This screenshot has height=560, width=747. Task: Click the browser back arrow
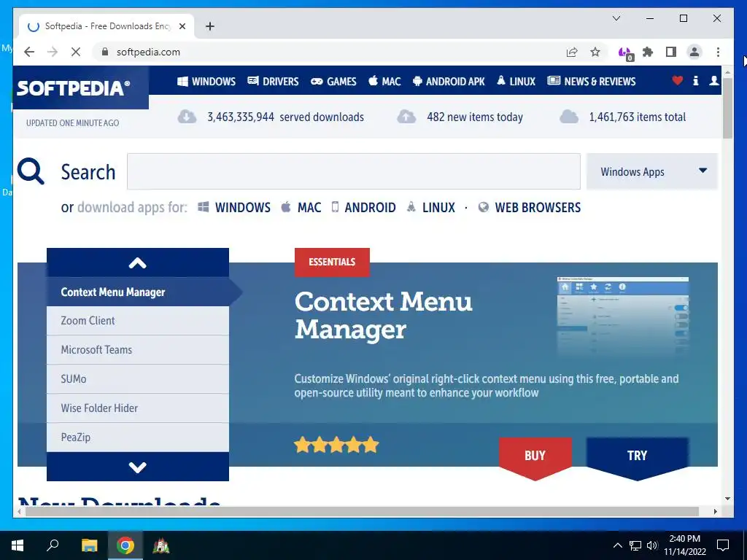(x=29, y=52)
